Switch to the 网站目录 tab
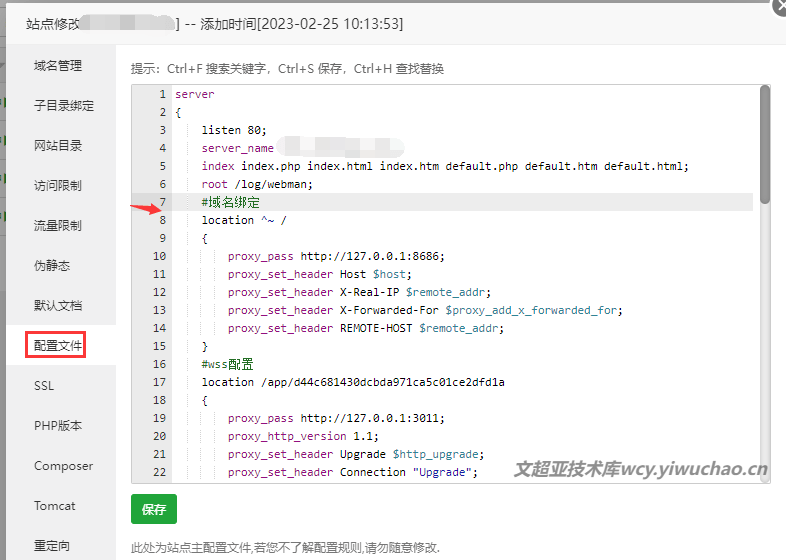786x560 pixels. (x=58, y=146)
